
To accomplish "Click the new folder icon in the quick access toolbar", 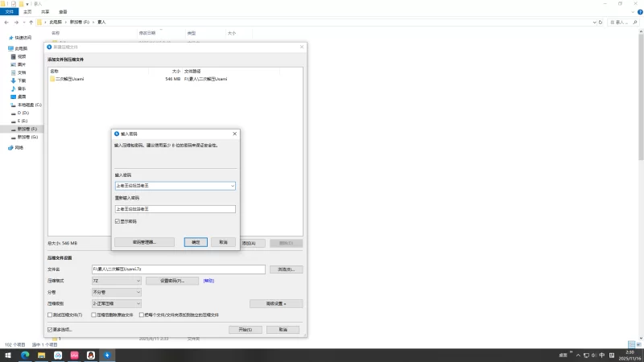I will click(21, 4).
